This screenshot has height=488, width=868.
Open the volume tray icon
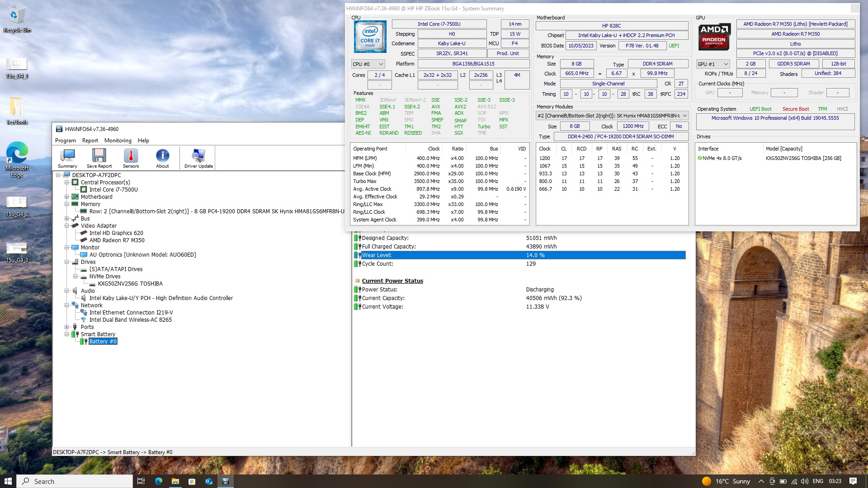(x=806, y=481)
